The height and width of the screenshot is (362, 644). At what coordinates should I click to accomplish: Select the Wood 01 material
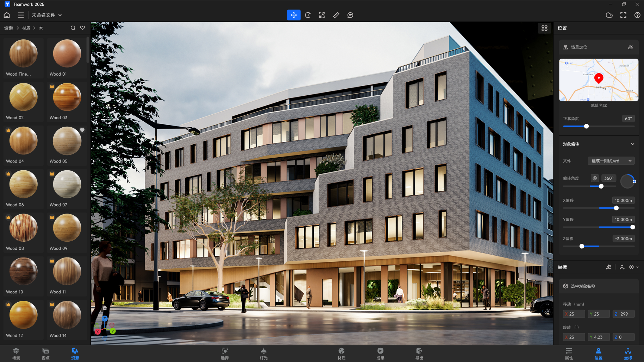click(67, 58)
